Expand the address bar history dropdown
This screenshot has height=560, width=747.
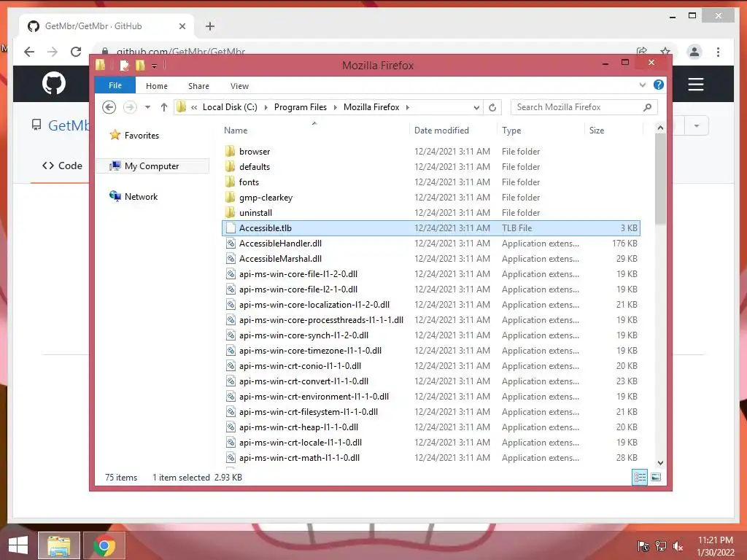(x=476, y=107)
